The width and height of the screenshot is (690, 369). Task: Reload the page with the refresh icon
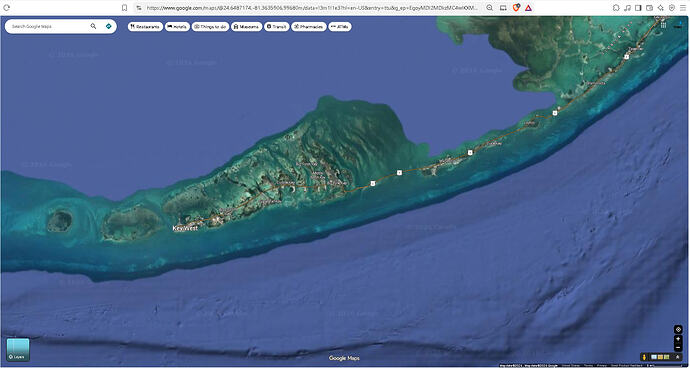[7, 7]
